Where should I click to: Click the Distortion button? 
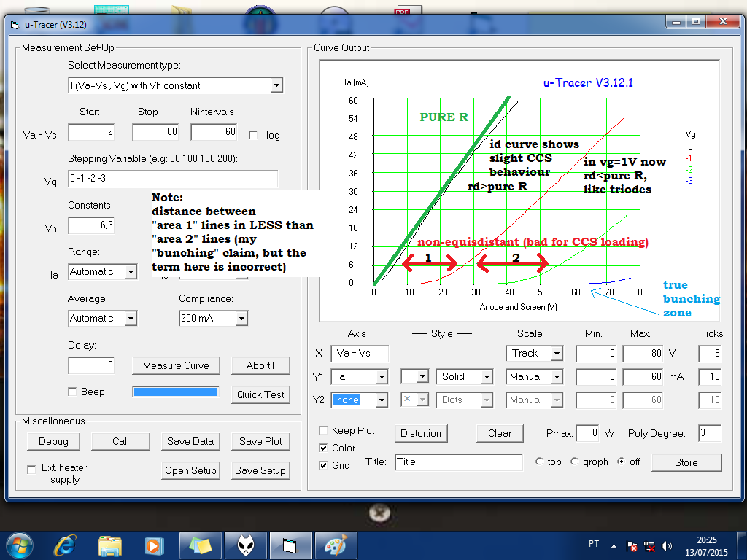[421, 433]
